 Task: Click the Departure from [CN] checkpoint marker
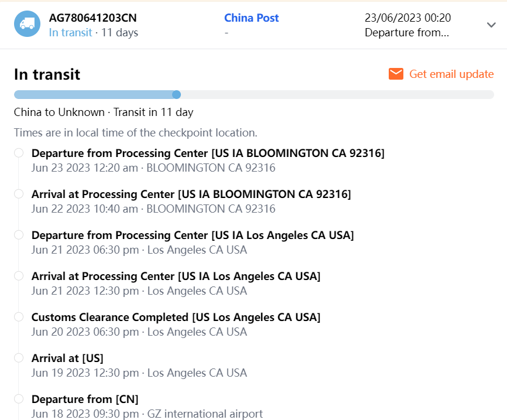click(x=19, y=399)
